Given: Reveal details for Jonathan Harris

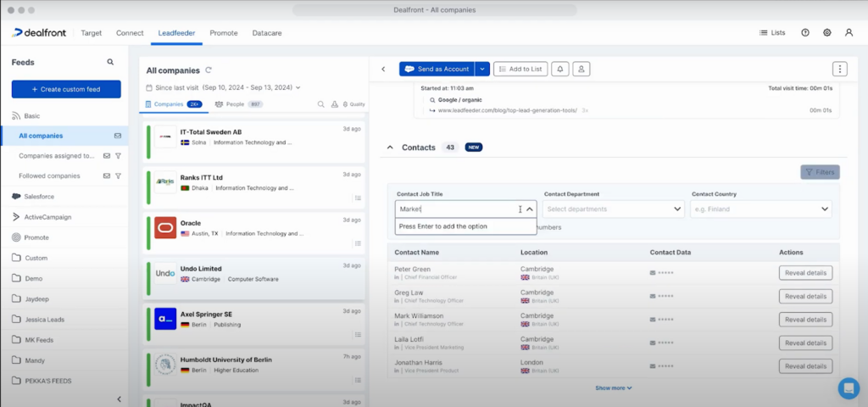Looking at the screenshot, I should pos(805,366).
